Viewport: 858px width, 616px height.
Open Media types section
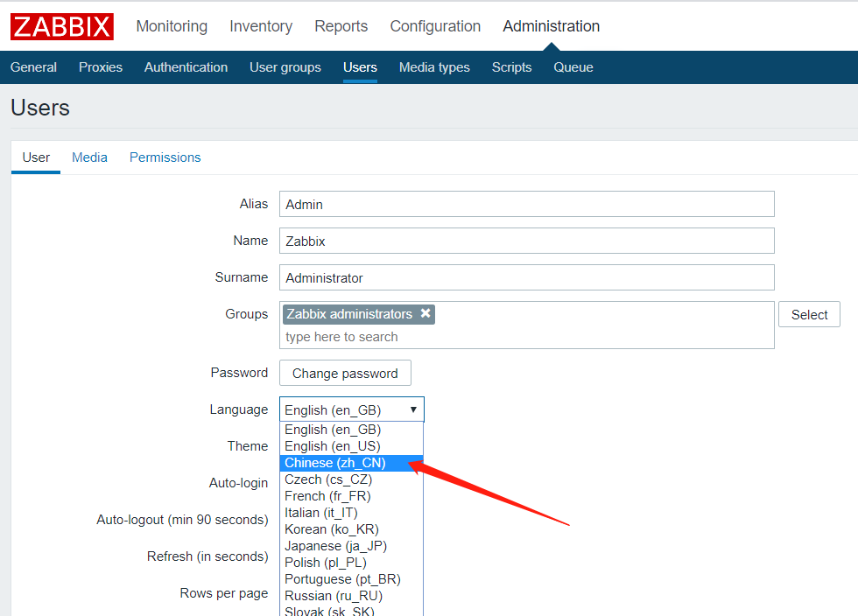tap(434, 67)
